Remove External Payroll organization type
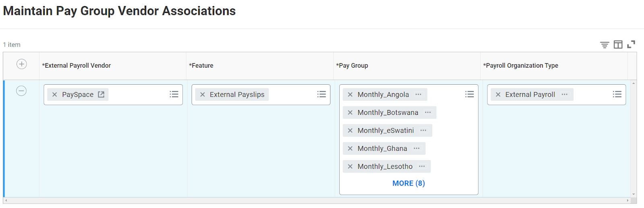 498,95
